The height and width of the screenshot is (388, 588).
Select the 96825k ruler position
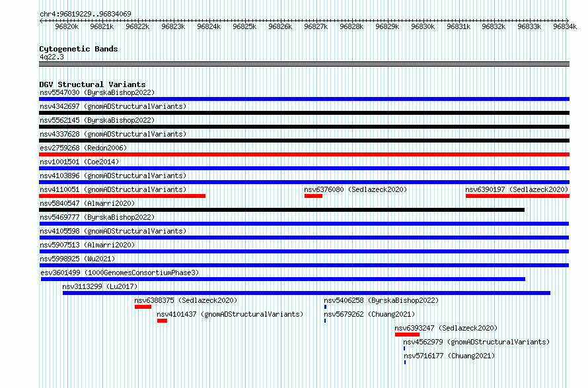(x=244, y=26)
